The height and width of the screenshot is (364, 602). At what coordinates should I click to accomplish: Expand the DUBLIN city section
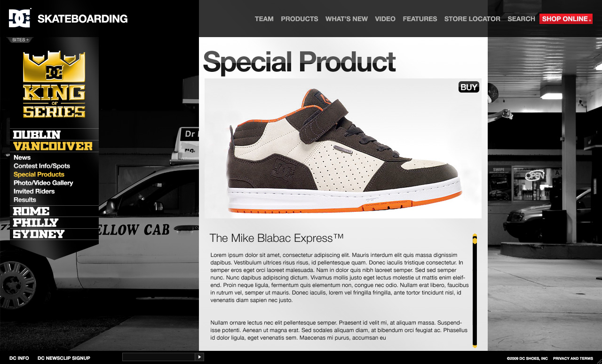coord(37,135)
